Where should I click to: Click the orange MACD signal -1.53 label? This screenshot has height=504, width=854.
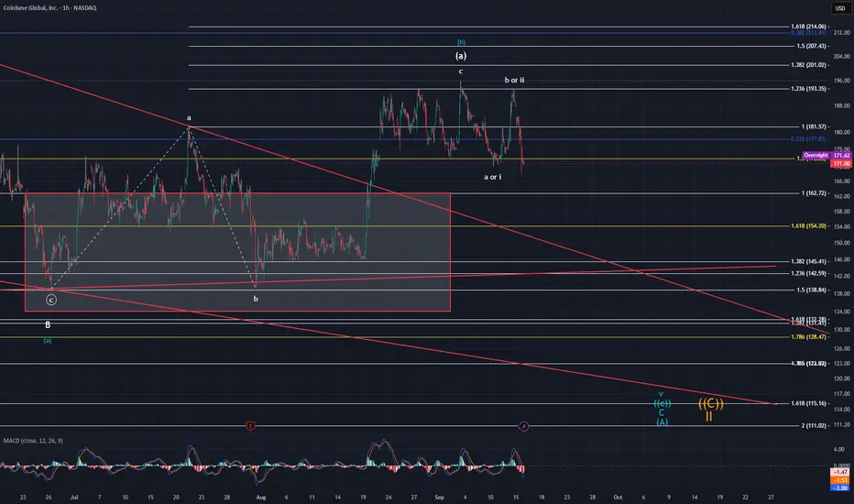pos(841,479)
